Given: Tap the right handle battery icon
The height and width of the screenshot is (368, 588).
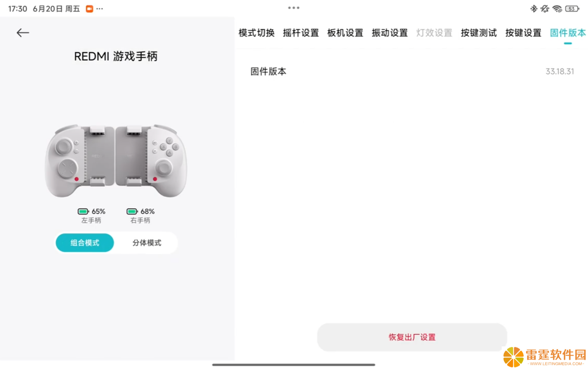Looking at the screenshot, I should 132,212.
